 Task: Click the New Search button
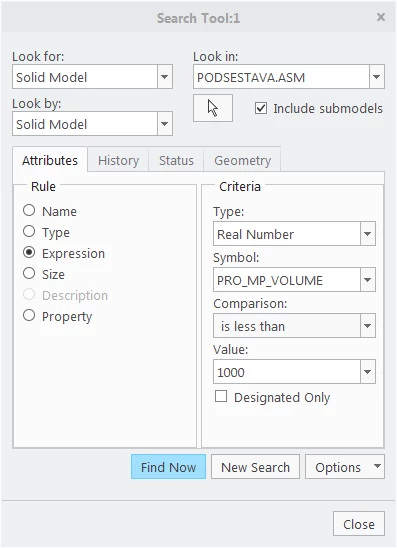255,467
